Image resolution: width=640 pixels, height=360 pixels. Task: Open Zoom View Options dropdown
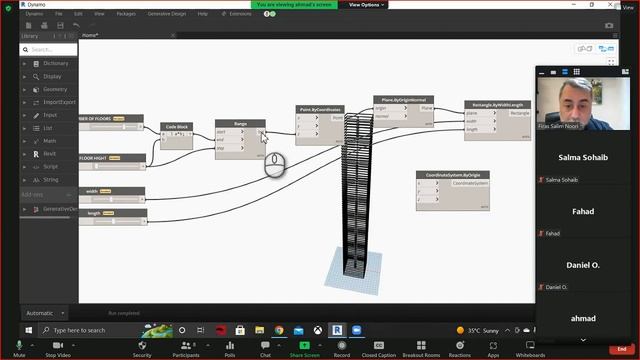(366, 5)
